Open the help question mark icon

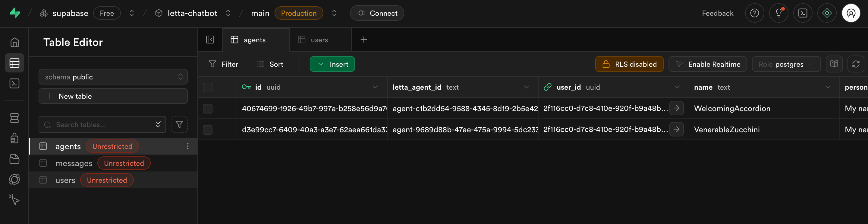pos(754,13)
